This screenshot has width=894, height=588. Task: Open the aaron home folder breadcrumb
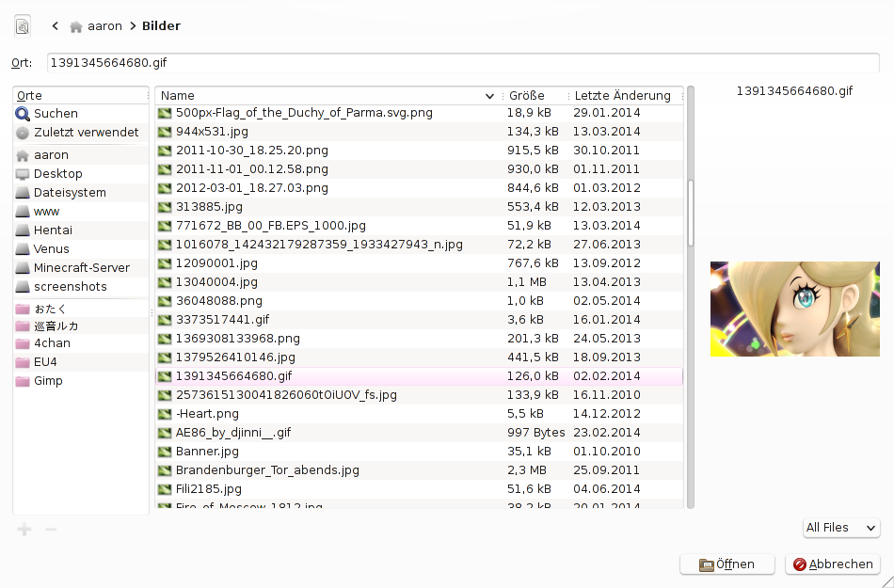click(x=96, y=26)
